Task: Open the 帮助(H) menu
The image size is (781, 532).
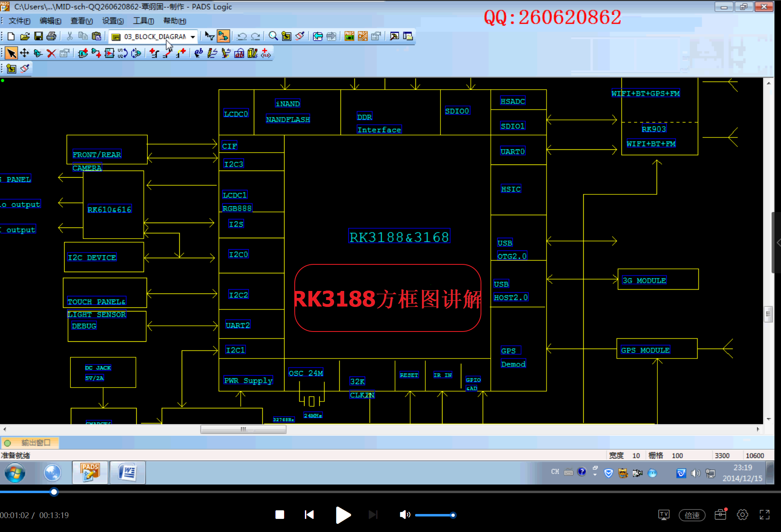Action: (x=174, y=21)
